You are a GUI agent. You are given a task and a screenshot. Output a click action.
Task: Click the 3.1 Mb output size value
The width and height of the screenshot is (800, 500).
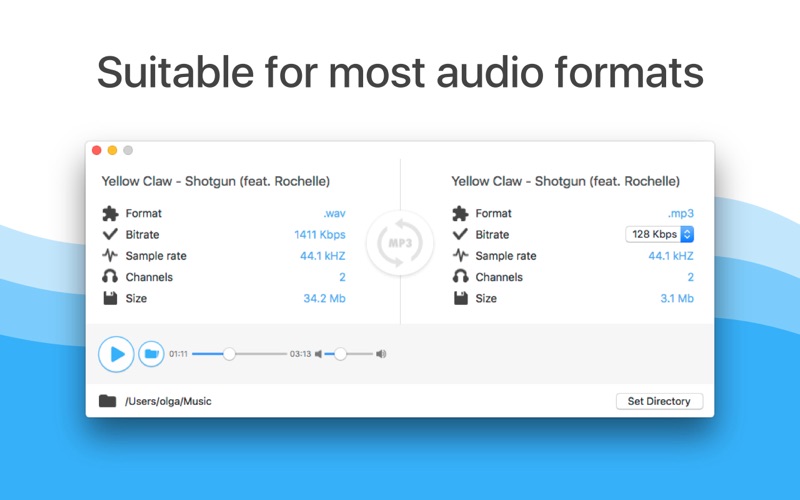click(677, 298)
